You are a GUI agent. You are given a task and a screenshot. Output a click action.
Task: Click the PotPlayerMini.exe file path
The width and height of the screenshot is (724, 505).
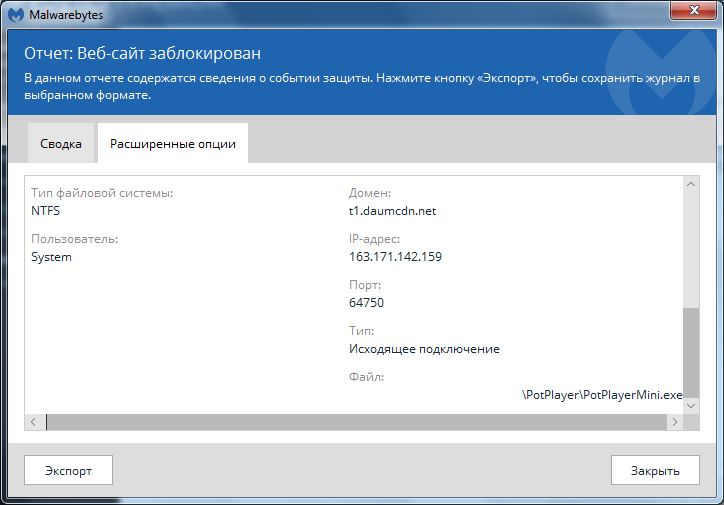[x=602, y=395]
